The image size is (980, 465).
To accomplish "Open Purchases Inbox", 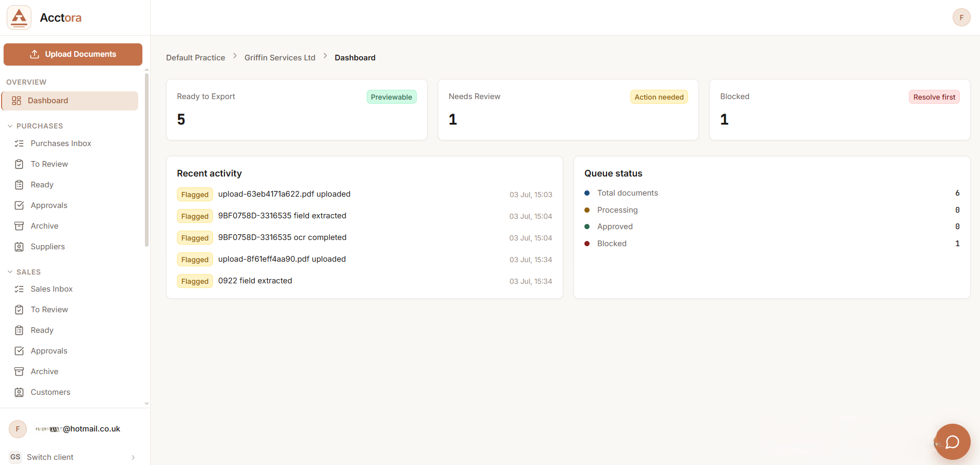I will pos(61,143).
